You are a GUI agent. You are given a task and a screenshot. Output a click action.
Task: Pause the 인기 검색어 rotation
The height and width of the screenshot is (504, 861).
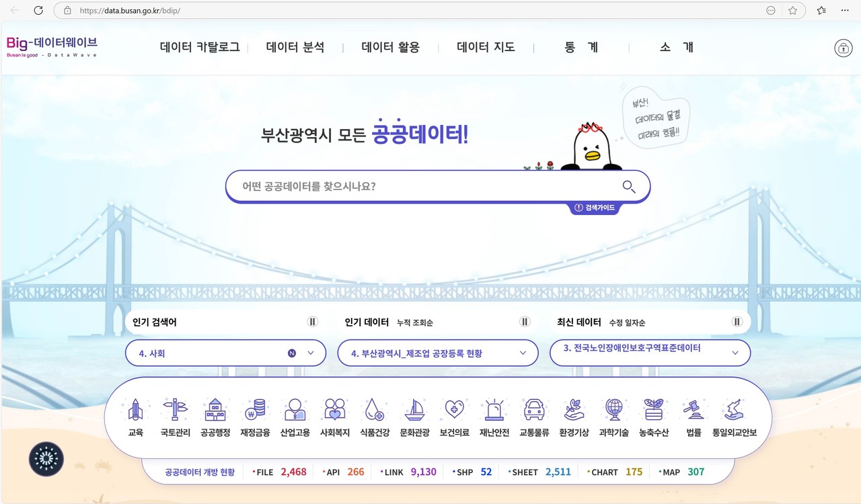[x=311, y=322]
